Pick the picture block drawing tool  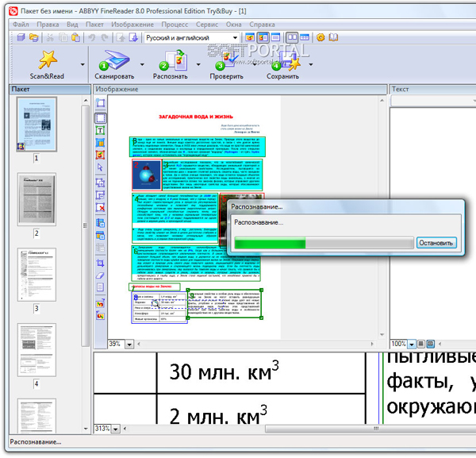coord(100,155)
